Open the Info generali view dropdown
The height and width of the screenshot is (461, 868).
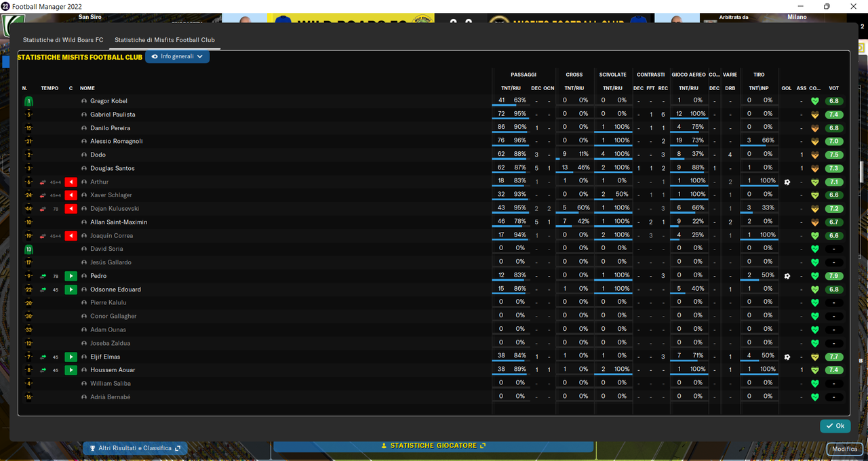tap(178, 57)
